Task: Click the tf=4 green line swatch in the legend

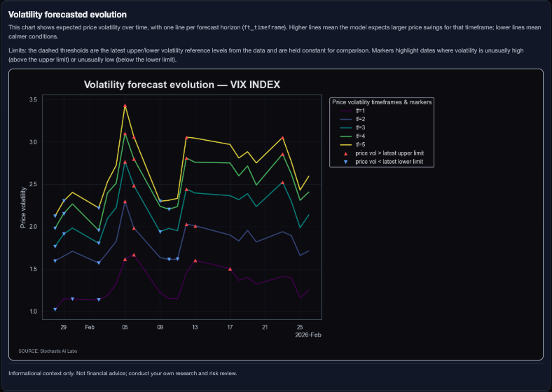Action: tap(345, 136)
